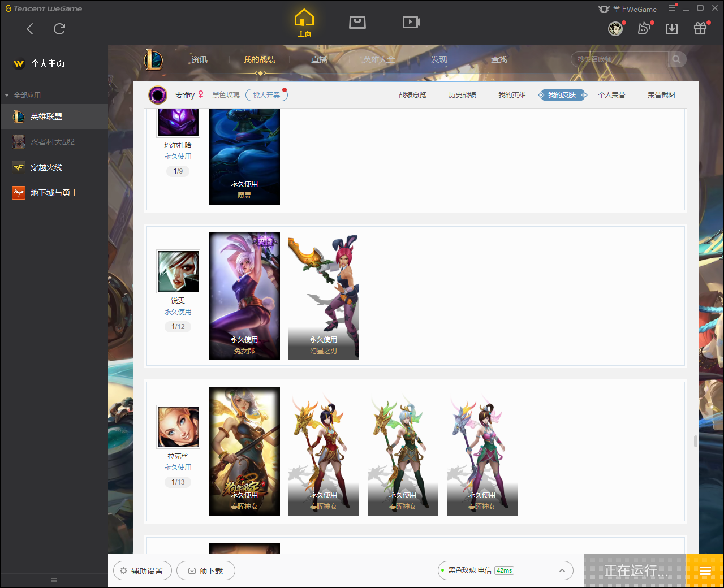Open the red 春晖神女 chroma card
This screenshot has height=588, width=724.
tap(324, 451)
